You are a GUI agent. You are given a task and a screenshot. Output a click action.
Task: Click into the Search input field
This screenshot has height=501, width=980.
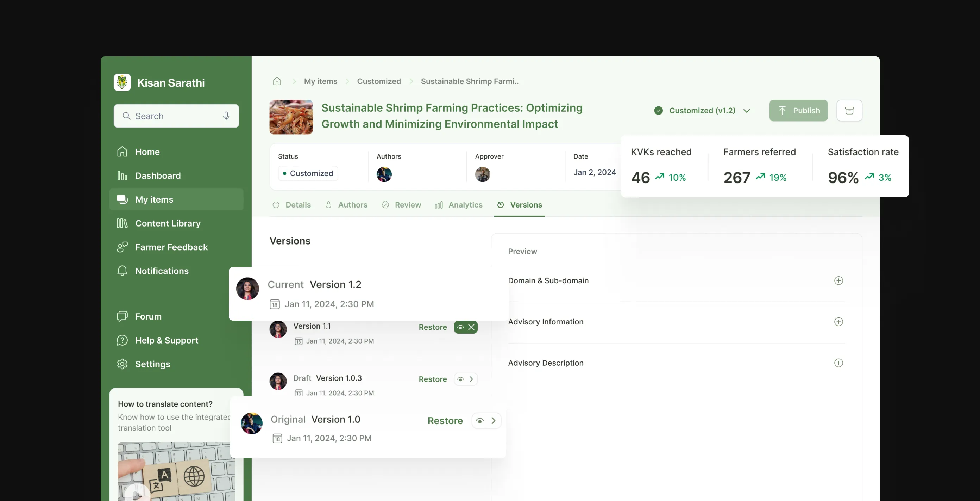click(x=176, y=116)
